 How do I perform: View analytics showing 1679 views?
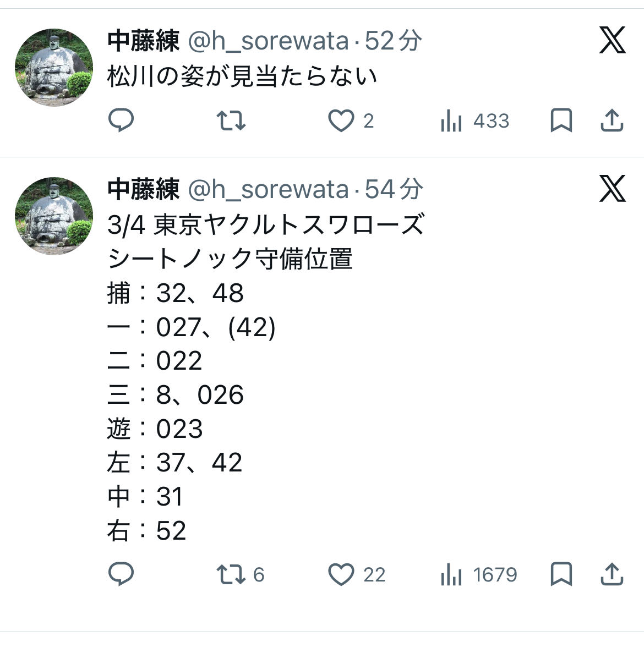(478, 574)
